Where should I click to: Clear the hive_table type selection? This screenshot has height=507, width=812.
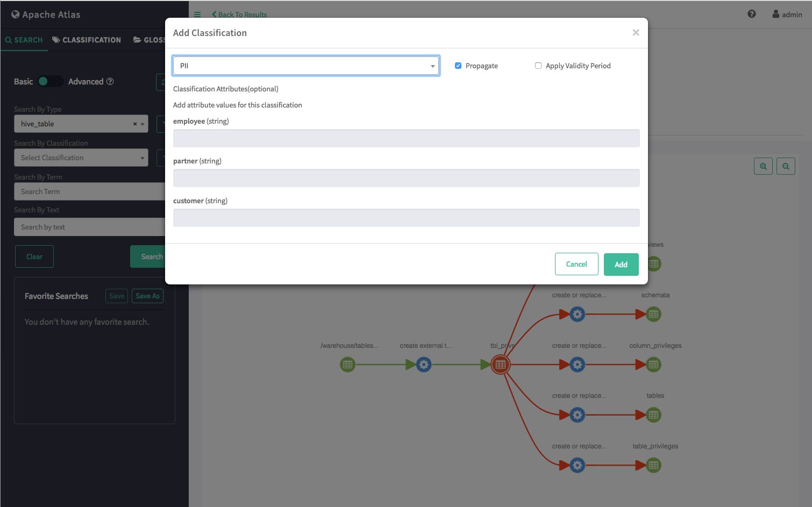[x=135, y=124]
